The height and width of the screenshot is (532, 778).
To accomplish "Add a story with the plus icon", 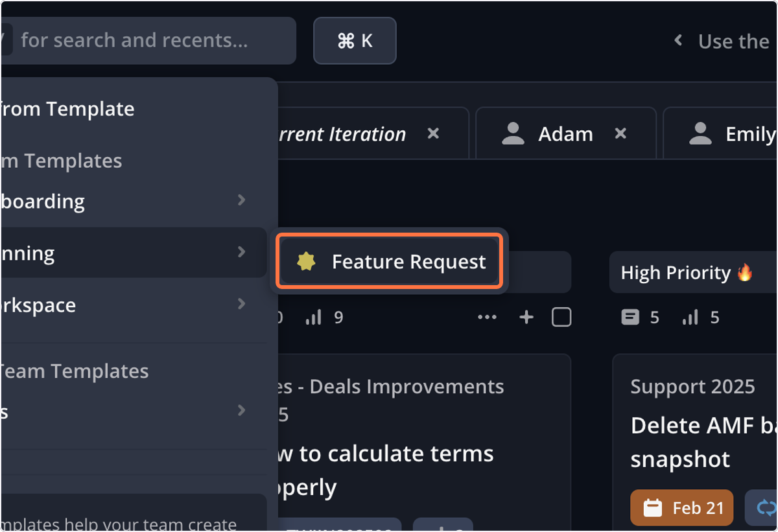I will 526,318.
